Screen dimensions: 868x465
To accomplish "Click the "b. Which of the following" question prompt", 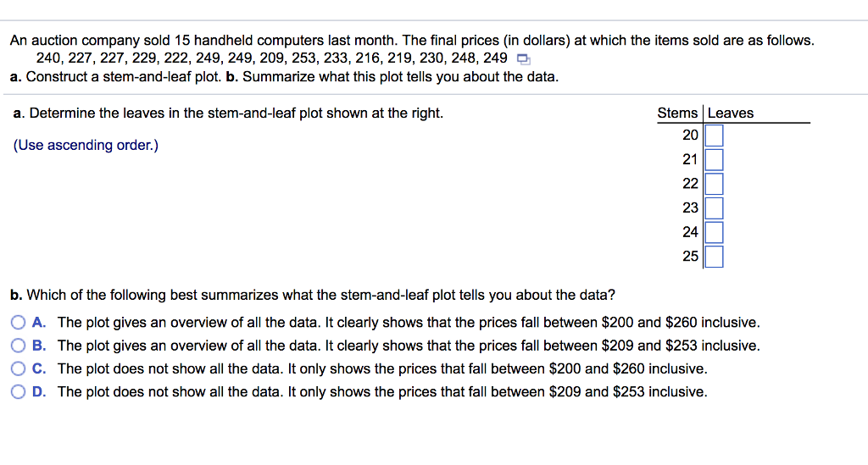I will [x=312, y=295].
